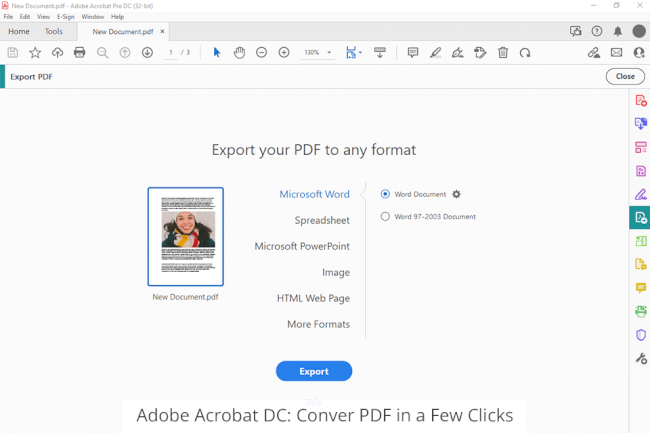The image size is (650, 433).
Task: Open Find text with the magnifier icon
Action: [x=102, y=53]
